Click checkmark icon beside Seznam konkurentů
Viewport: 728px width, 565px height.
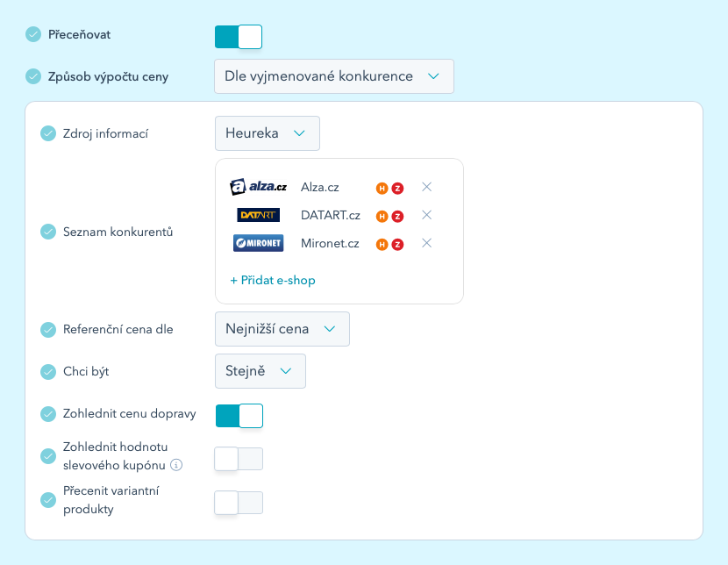click(x=48, y=232)
